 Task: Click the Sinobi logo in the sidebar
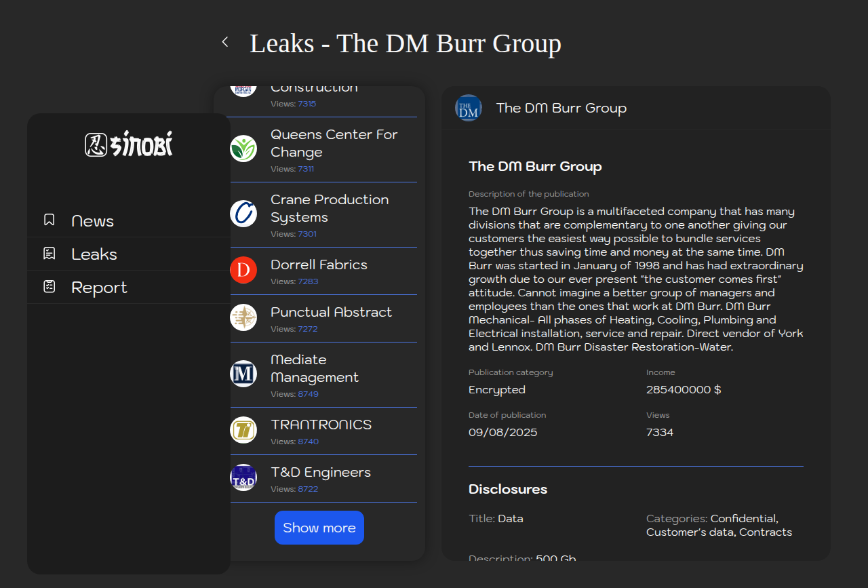(x=129, y=144)
